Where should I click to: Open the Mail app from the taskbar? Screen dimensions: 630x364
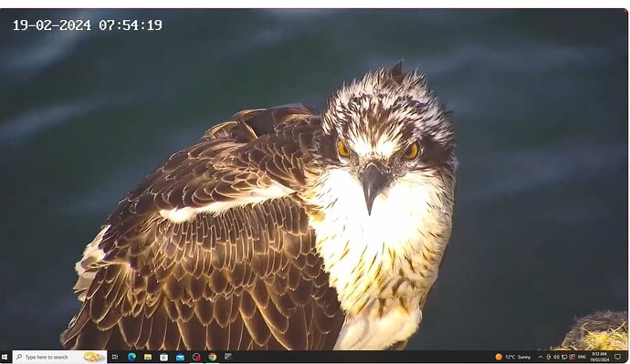click(x=180, y=357)
